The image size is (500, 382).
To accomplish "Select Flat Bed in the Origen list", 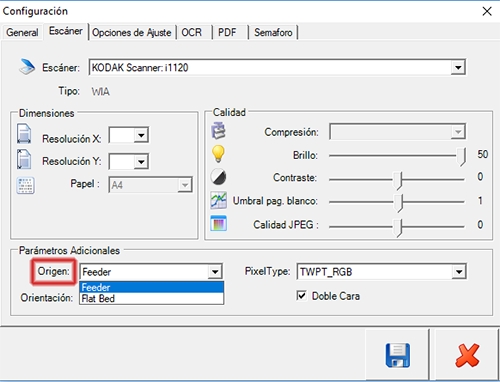I will coord(151,298).
